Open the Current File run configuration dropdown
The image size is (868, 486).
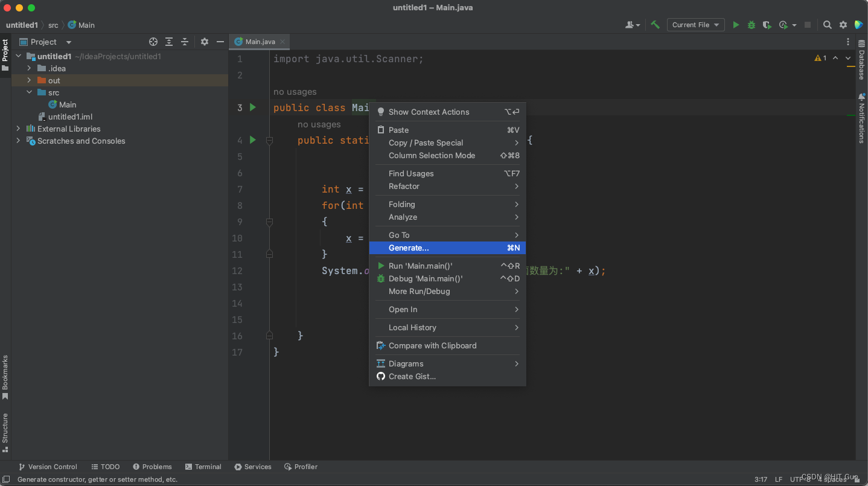pos(695,25)
